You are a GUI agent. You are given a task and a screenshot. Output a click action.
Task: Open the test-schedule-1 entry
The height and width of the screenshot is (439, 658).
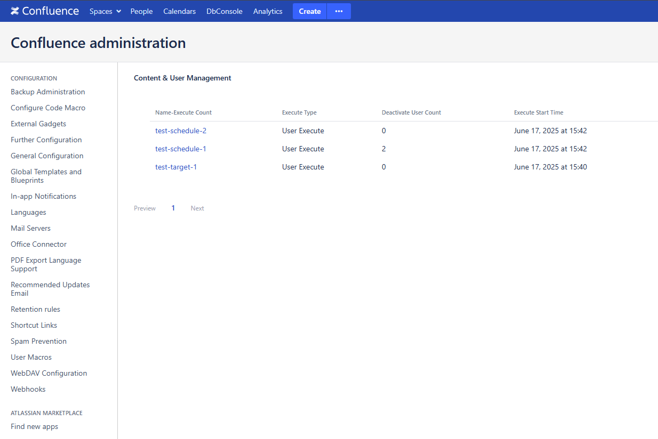(180, 149)
